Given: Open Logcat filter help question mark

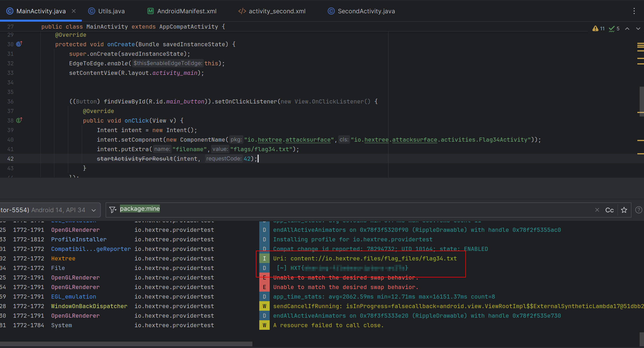Looking at the screenshot, I should point(639,210).
